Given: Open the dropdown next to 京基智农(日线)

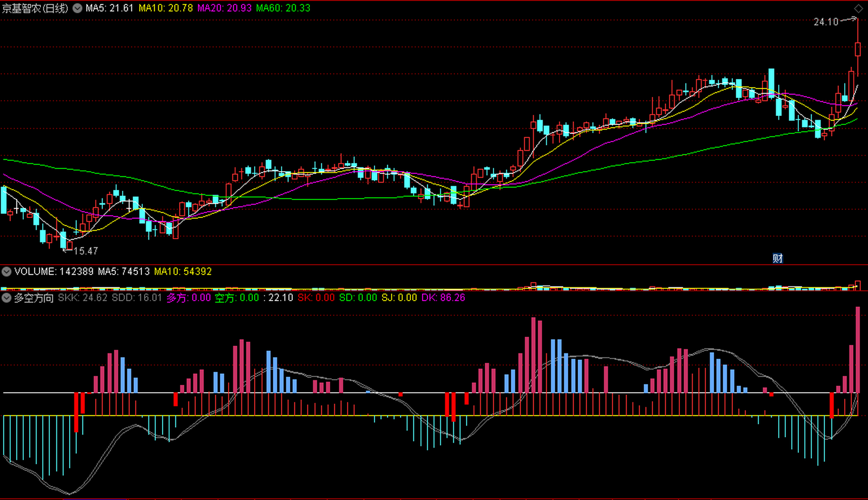Looking at the screenshot, I should click(77, 8).
